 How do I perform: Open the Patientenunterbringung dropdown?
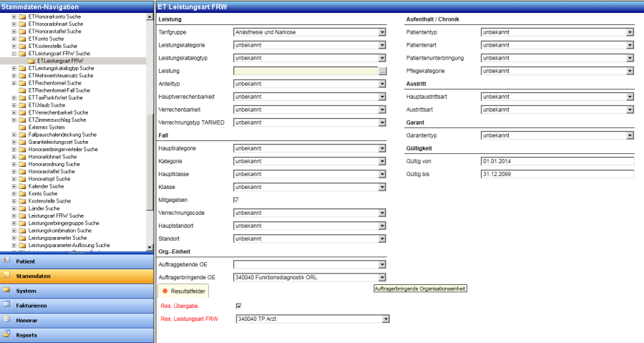click(630, 58)
